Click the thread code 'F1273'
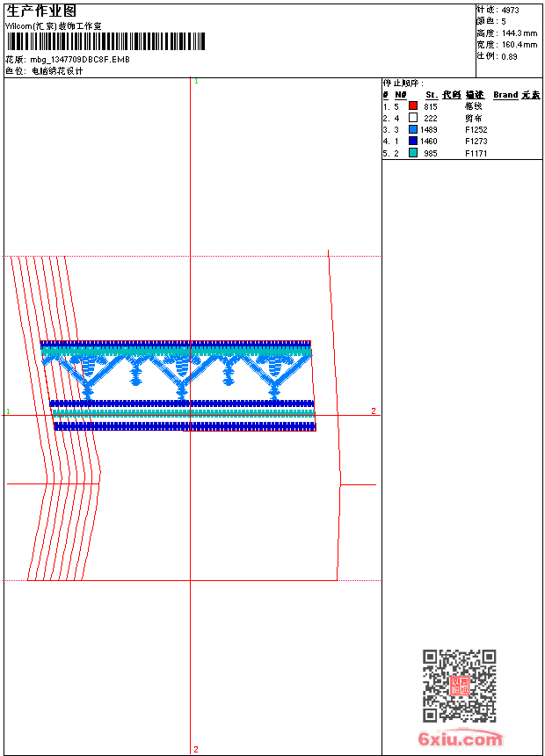 (x=476, y=142)
